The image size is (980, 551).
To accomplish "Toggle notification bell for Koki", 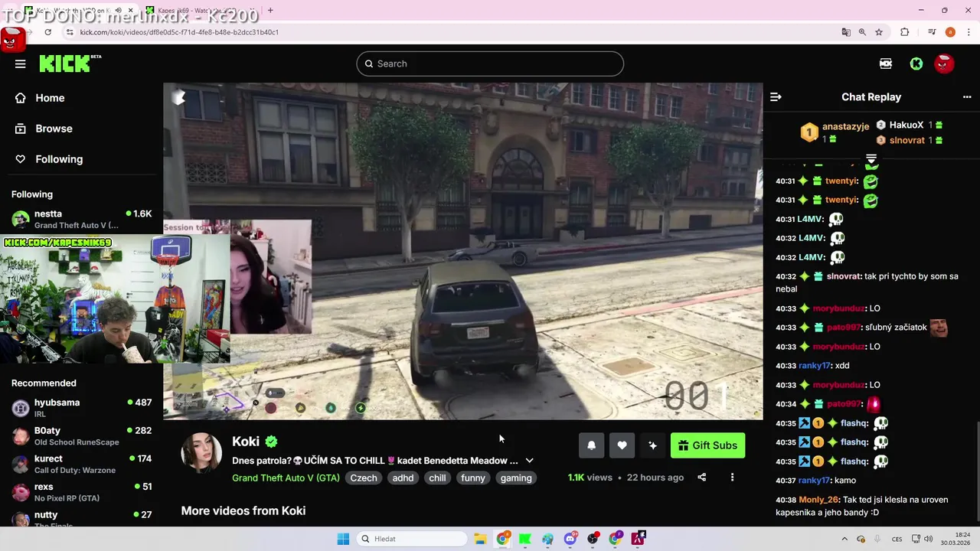I will pyautogui.click(x=591, y=445).
